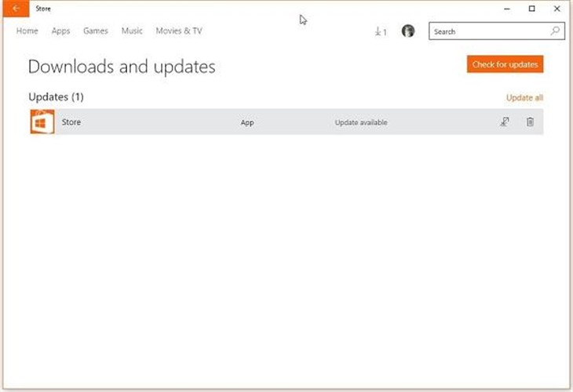The height and width of the screenshot is (392, 573).
Task: Select the Music tab
Action: 132,31
